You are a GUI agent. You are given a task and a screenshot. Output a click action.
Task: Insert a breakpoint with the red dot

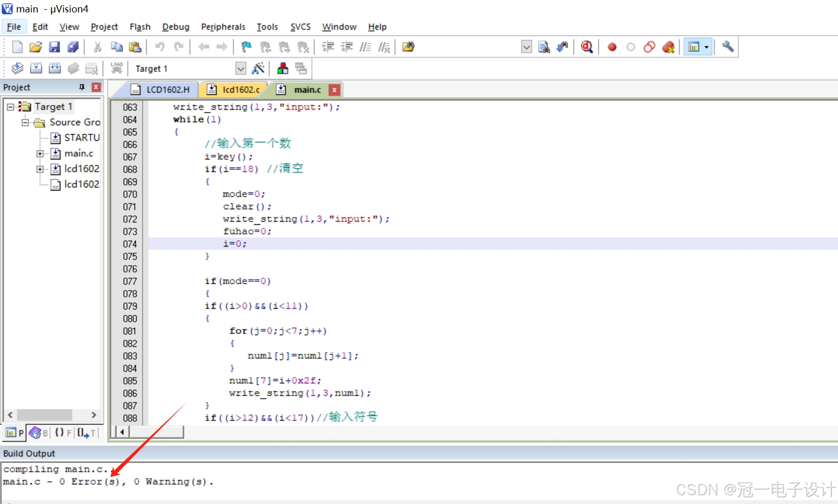[612, 47]
